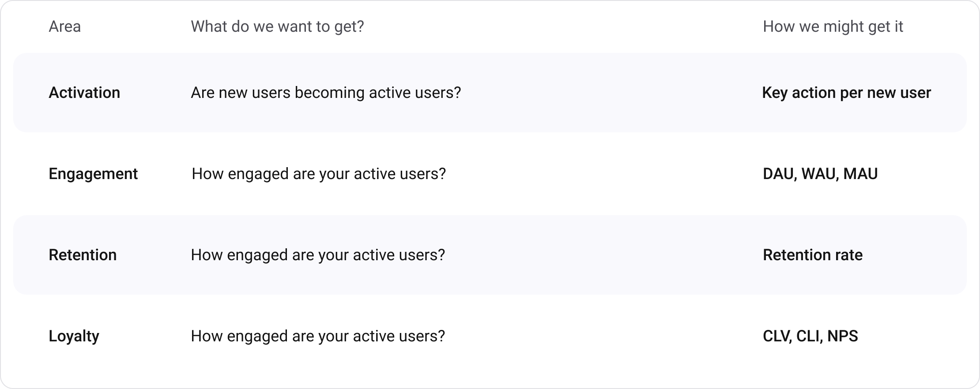Click the Retention row question text
The image size is (980, 389).
tap(318, 255)
